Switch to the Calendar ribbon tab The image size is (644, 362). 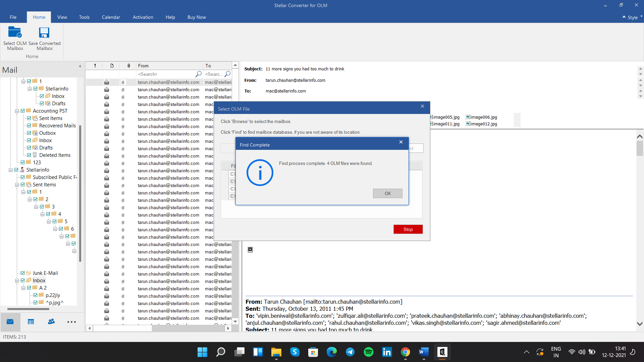(111, 17)
